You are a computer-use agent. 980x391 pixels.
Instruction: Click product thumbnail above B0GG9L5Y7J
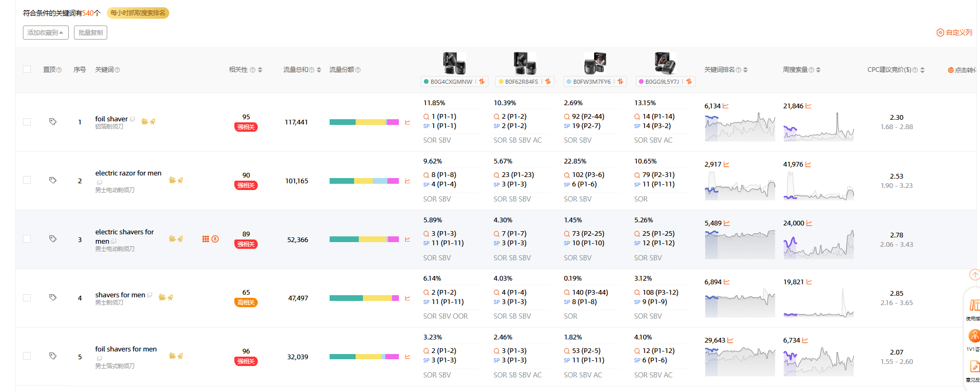(x=665, y=63)
